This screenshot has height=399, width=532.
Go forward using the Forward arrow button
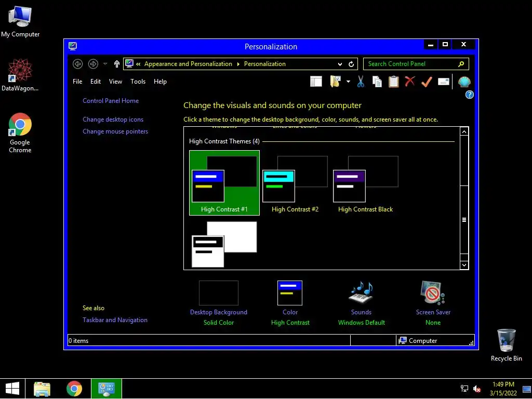[93, 64]
